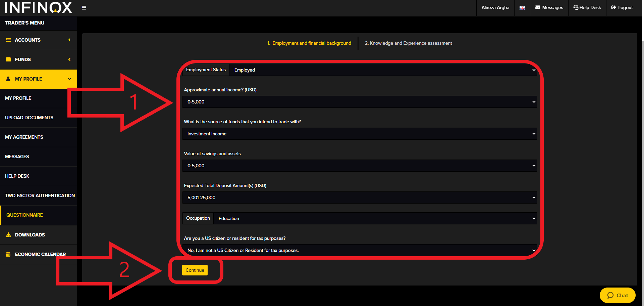Open the Expected Total Deposit Amount dropdown
644x306 pixels.
point(360,198)
